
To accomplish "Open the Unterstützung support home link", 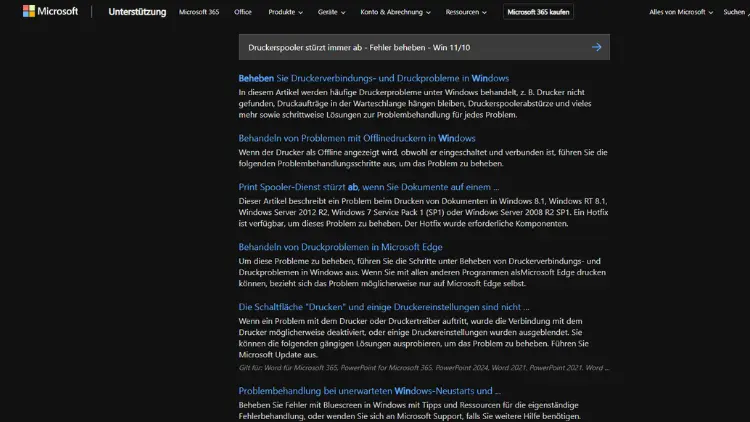I will pyautogui.click(x=137, y=12).
